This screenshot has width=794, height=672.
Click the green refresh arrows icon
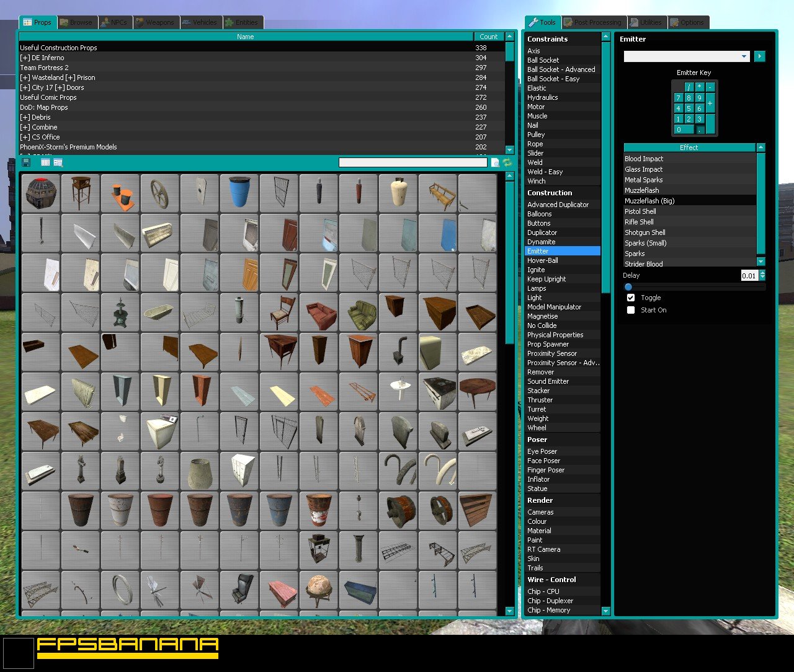[507, 162]
